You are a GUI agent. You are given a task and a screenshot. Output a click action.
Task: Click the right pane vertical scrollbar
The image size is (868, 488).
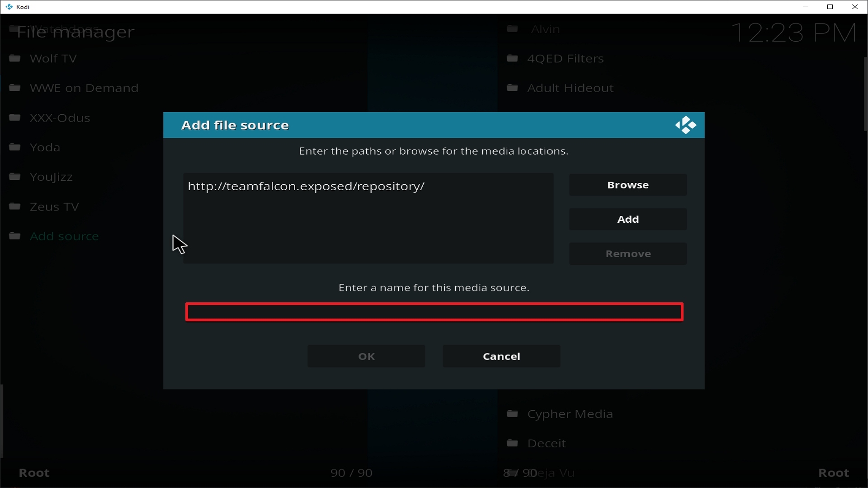coord(865,94)
